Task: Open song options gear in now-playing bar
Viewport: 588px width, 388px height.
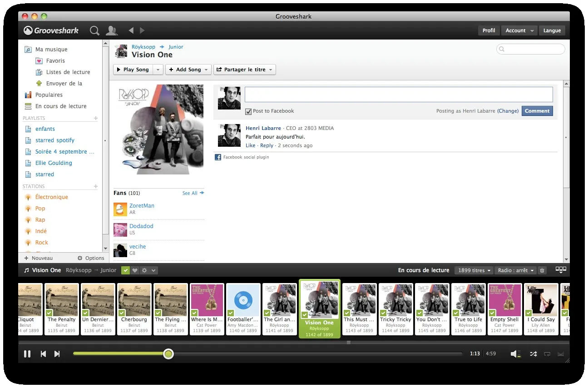Action: coord(144,270)
